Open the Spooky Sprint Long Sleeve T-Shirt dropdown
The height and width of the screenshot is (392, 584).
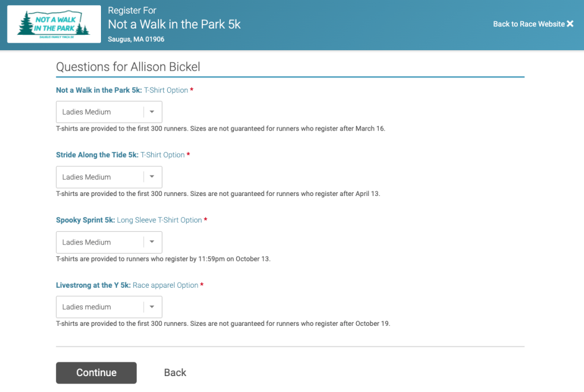(109, 242)
